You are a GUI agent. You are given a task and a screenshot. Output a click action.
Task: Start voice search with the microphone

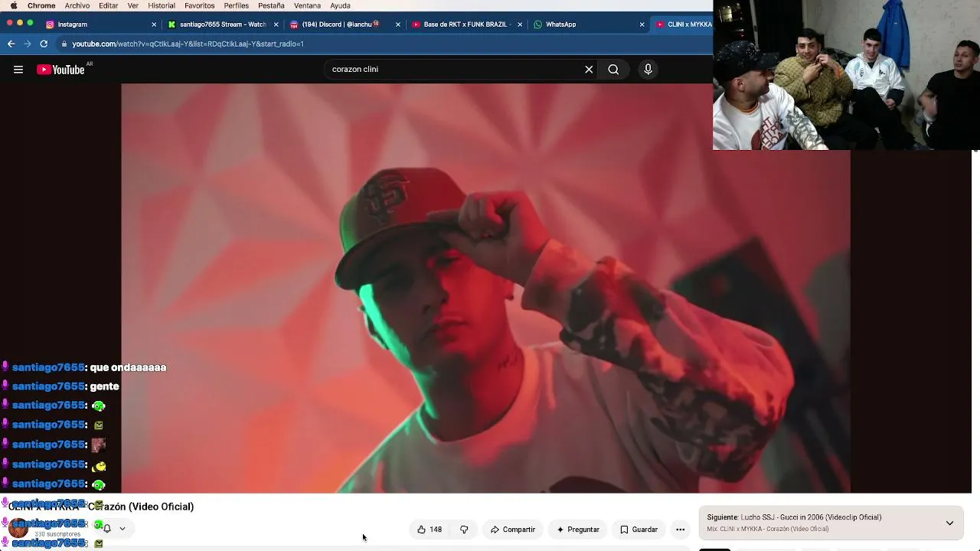(x=648, y=70)
